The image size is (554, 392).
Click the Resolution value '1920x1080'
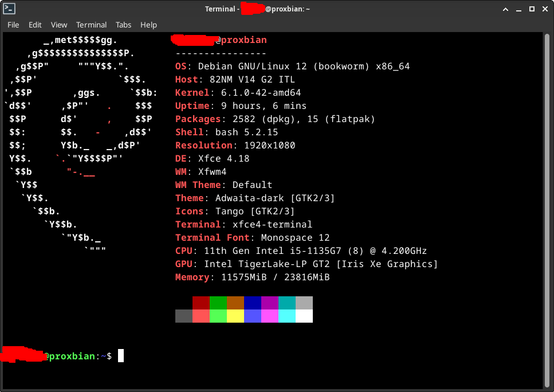270,145
